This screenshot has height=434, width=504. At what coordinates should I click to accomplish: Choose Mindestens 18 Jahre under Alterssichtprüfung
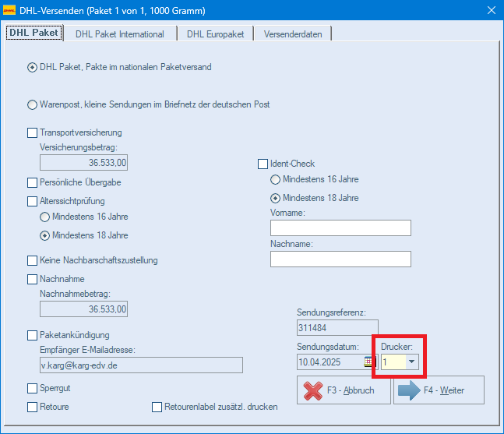click(x=44, y=235)
